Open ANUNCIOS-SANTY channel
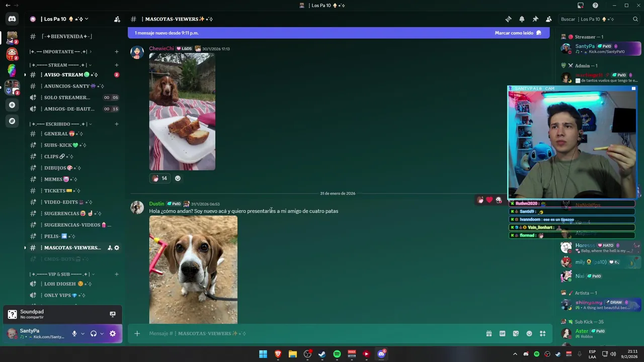Screen dimensions: 644x362 74,86
